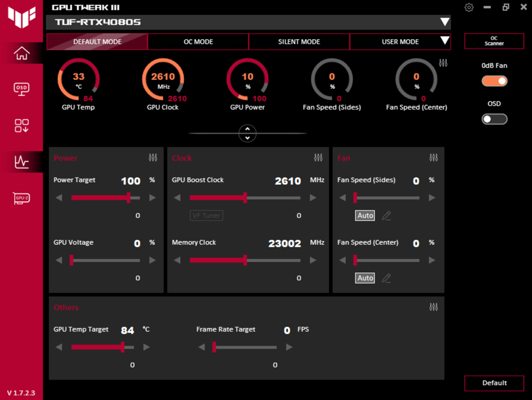Open Power panel settings sliders icon
The image size is (532, 400).
(x=153, y=158)
